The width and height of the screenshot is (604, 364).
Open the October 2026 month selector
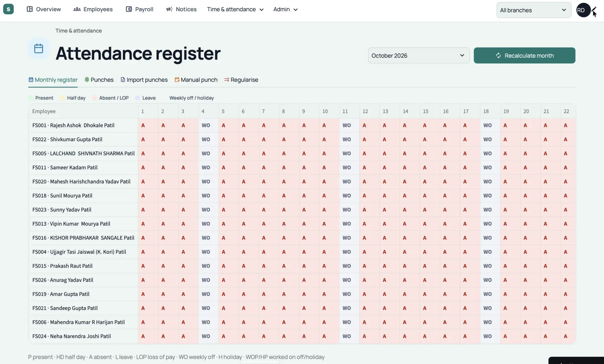[x=418, y=55]
